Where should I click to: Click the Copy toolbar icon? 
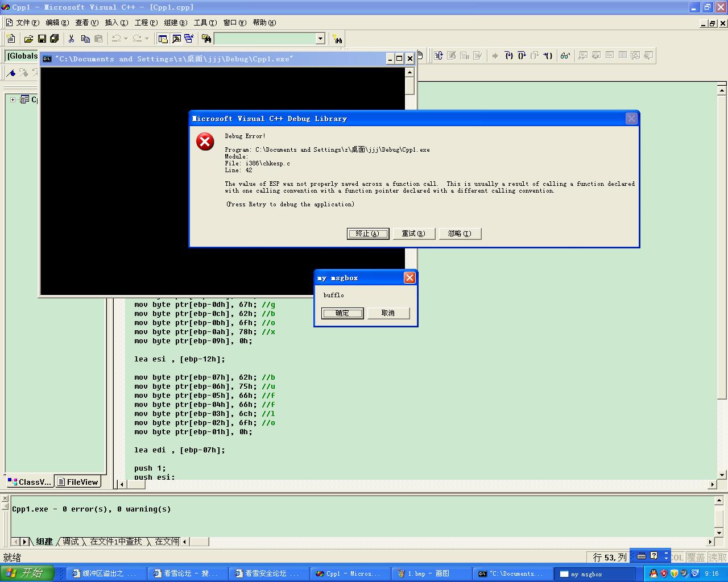pyautogui.click(x=85, y=39)
